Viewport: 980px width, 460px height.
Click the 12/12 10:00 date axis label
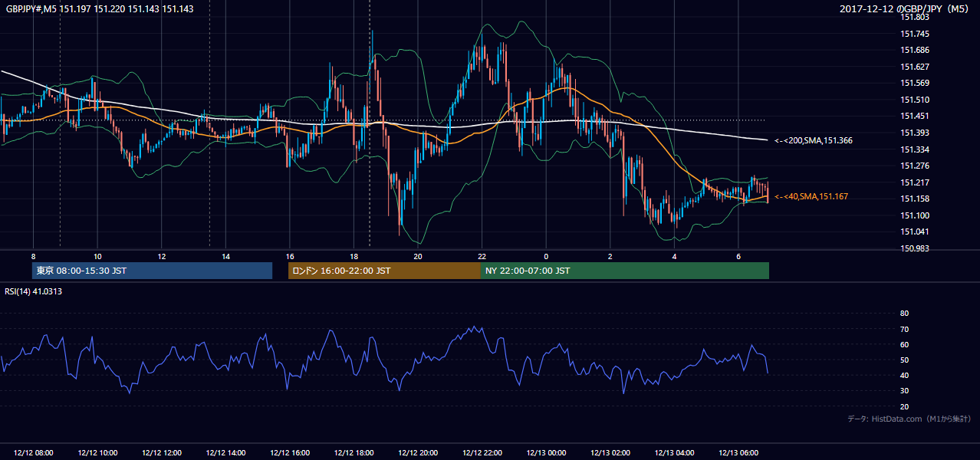click(97, 453)
